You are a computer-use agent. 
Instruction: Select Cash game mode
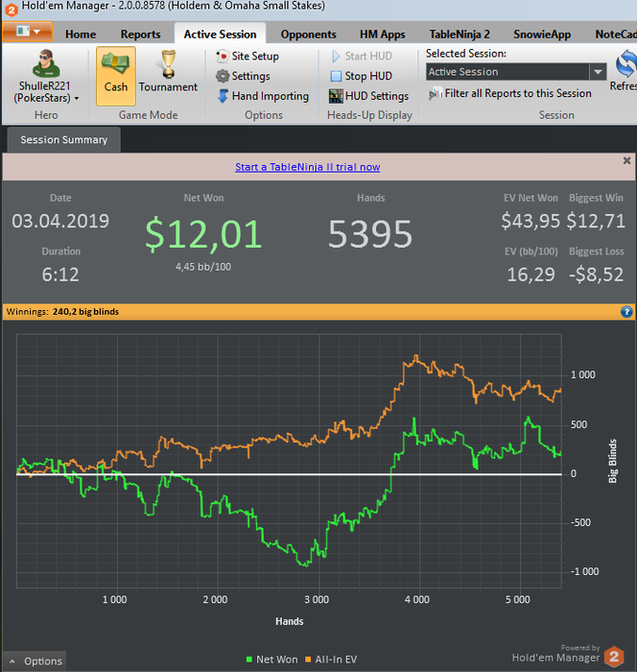pyautogui.click(x=116, y=76)
